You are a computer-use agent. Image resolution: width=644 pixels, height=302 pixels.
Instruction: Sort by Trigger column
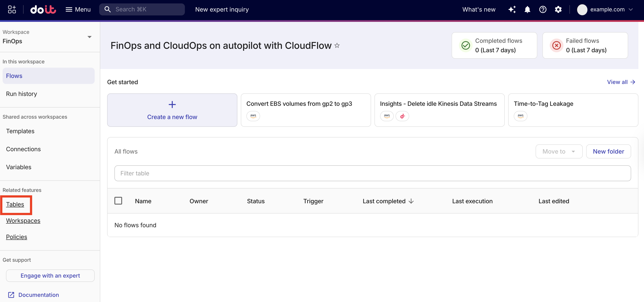point(313,201)
